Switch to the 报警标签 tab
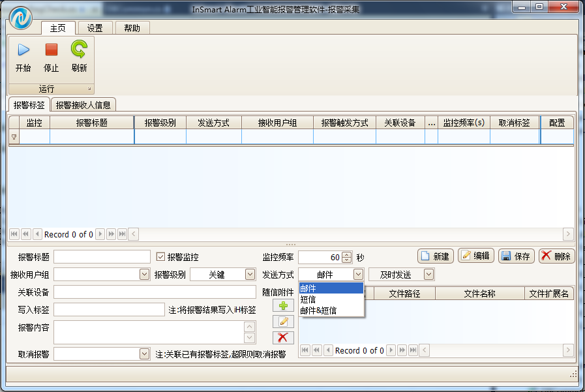 point(29,105)
